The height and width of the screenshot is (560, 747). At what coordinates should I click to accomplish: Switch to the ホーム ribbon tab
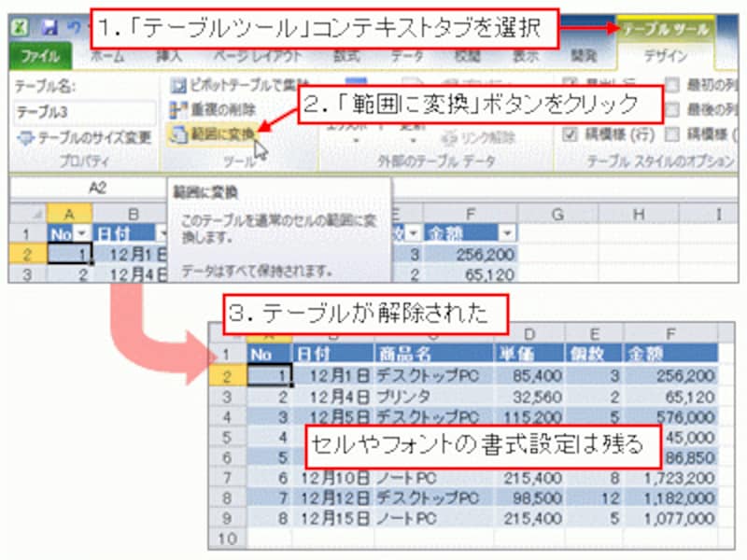coord(107,57)
